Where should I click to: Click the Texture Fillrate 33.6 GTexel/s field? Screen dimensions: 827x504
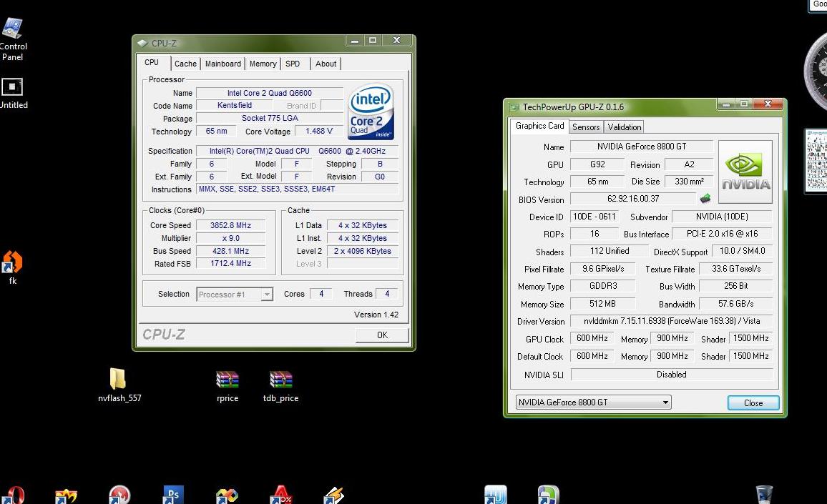735,269
